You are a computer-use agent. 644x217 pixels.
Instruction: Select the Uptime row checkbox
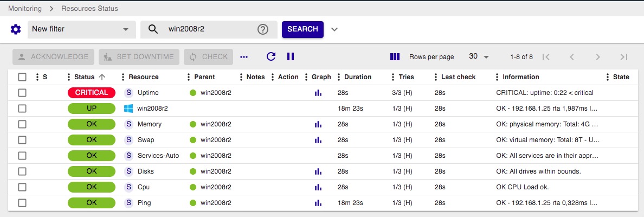click(x=22, y=93)
